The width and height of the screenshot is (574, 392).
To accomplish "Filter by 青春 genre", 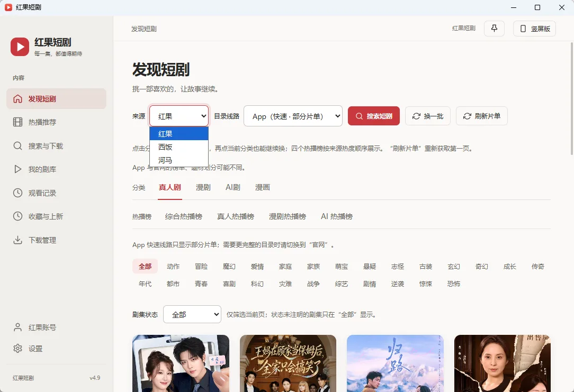I will coord(201,284).
